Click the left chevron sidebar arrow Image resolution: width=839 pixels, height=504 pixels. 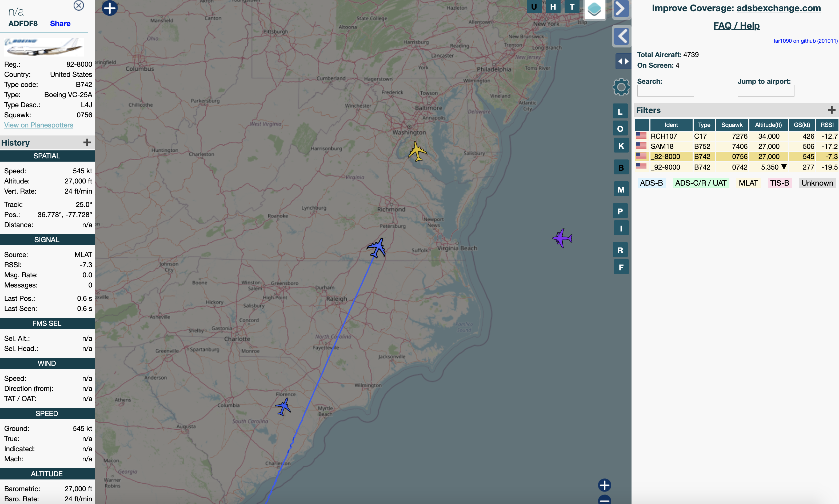(622, 36)
